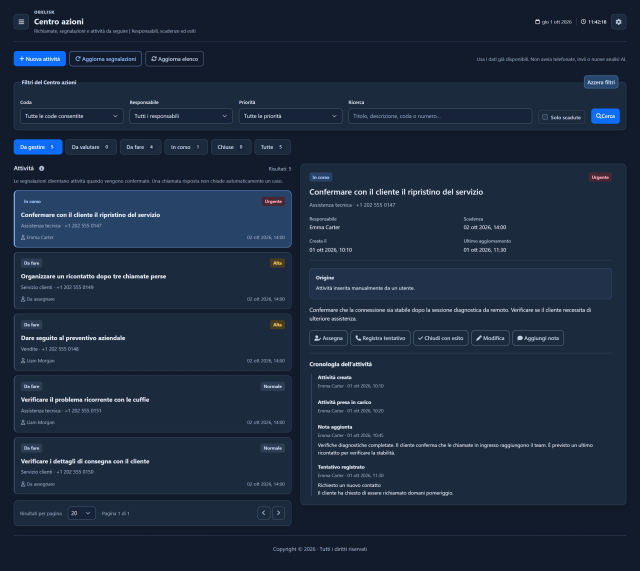This screenshot has width=640, height=571.
Task: Toggle the Solo scadute checkbox
Action: (545, 117)
